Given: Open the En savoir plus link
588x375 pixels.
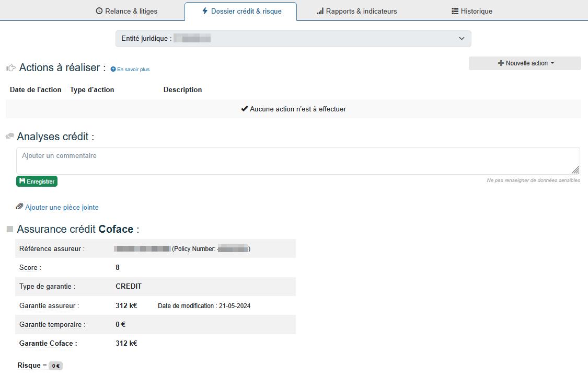Looking at the screenshot, I should coord(133,69).
